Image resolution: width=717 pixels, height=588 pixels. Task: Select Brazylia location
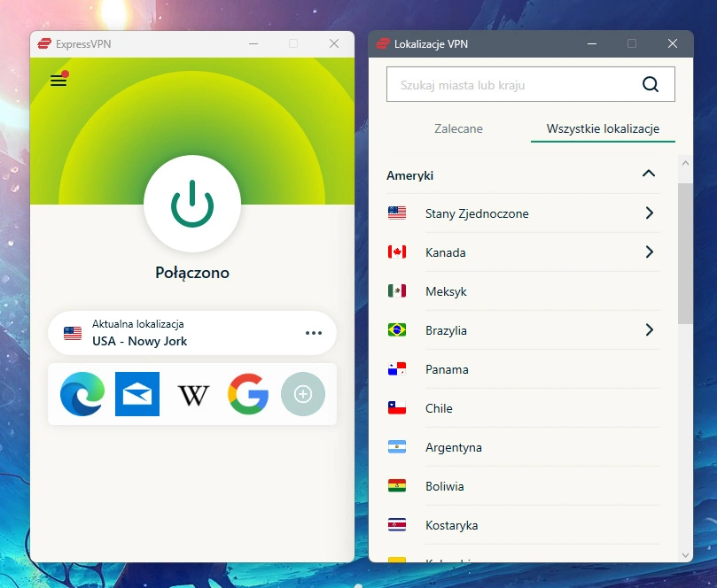tap(523, 330)
